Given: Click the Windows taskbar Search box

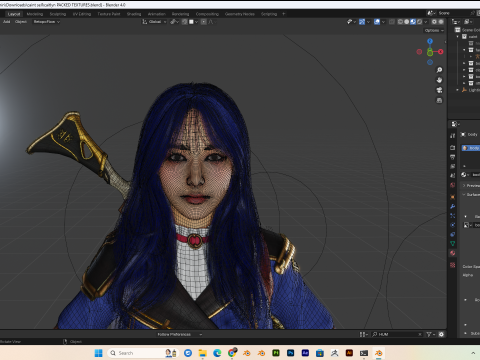Looking at the screenshot, I should point(143,353).
